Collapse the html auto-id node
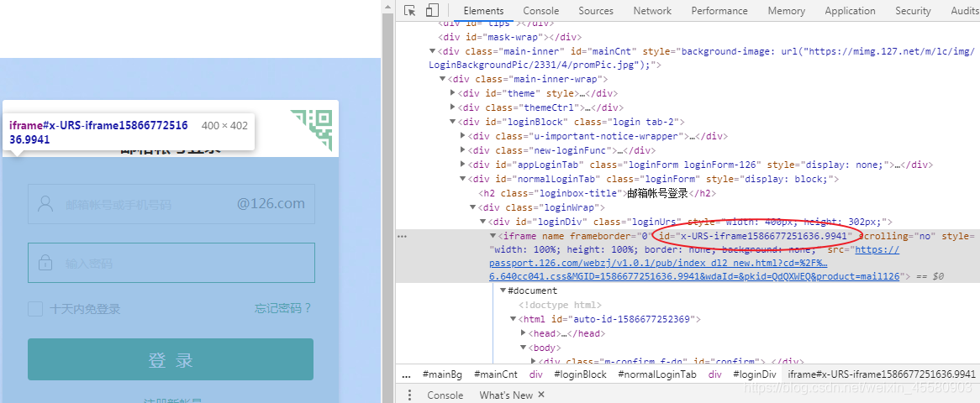The image size is (980, 403). click(x=514, y=319)
